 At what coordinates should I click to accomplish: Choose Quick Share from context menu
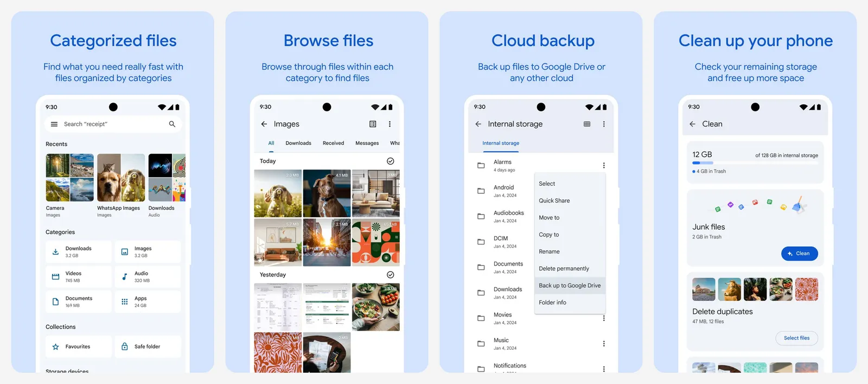pyautogui.click(x=570, y=200)
